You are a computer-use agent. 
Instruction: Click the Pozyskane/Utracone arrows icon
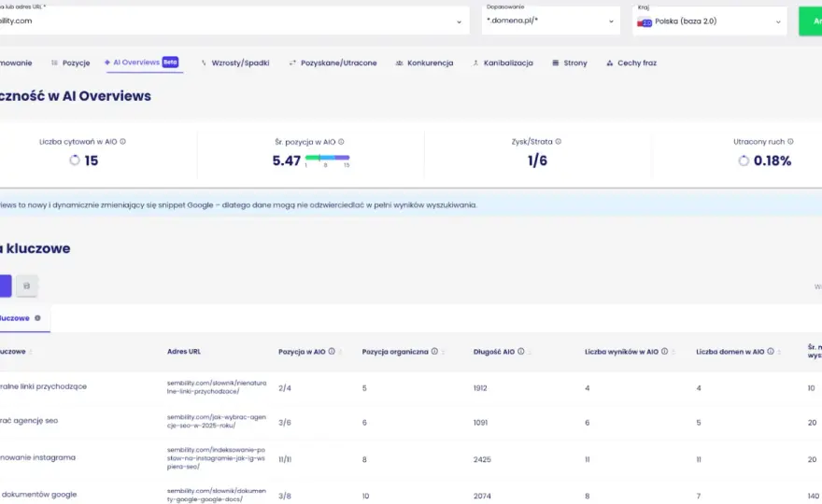pos(292,63)
